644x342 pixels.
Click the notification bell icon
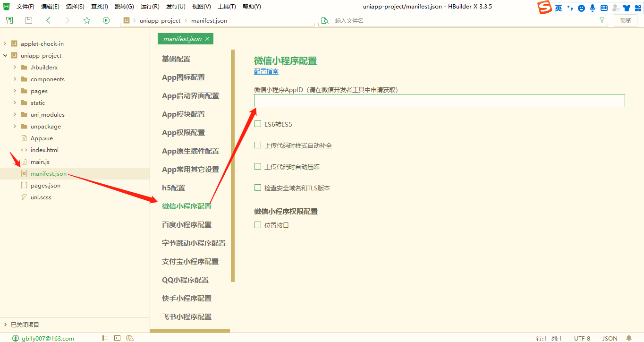(629, 338)
